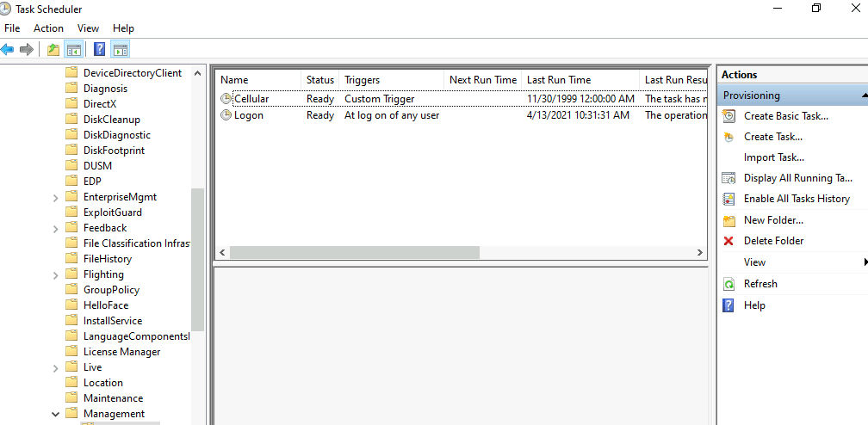
Task: Sort by the Triggers column header
Action: coord(391,80)
